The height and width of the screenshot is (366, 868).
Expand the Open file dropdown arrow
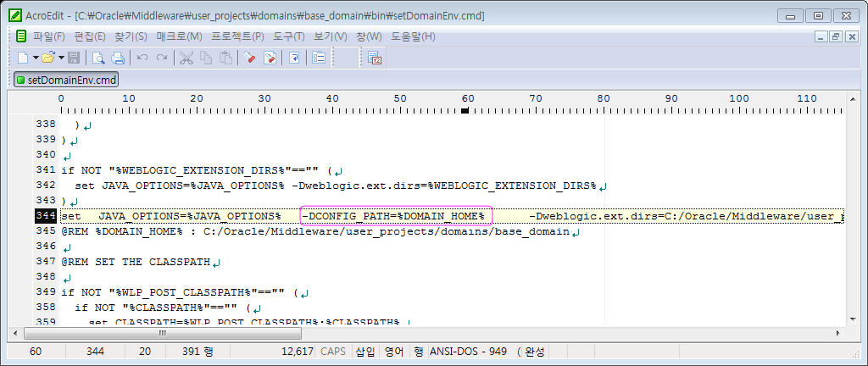click(60, 58)
